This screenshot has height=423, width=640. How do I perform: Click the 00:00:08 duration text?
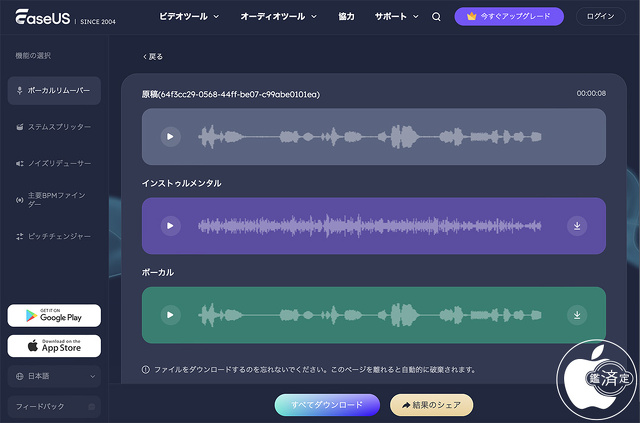coord(591,94)
